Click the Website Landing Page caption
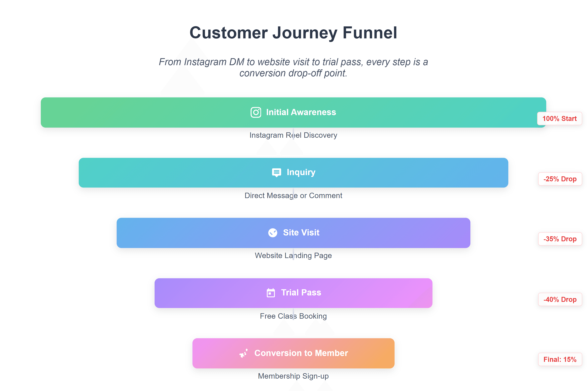 pos(293,256)
